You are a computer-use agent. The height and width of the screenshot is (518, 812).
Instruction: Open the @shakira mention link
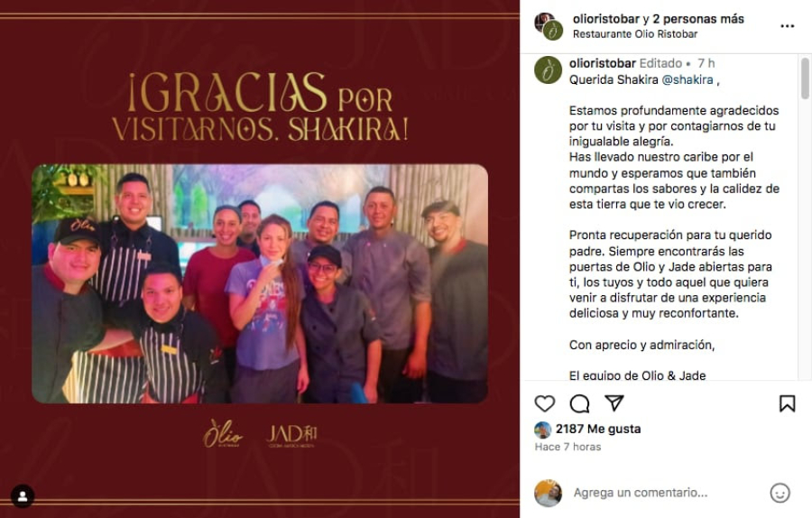pos(687,79)
